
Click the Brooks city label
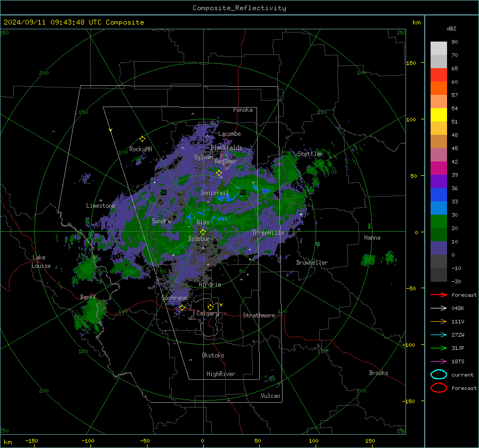pos(378,373)
